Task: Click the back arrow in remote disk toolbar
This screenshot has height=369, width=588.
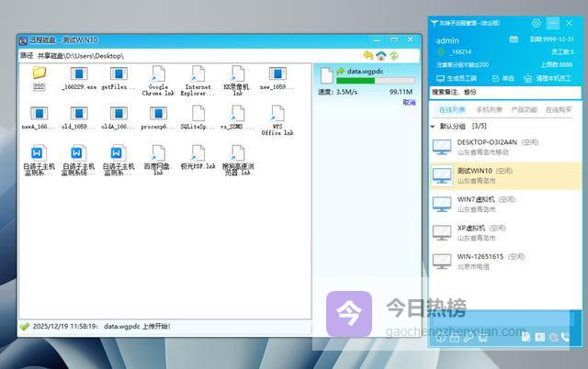Action: point(368,55)
